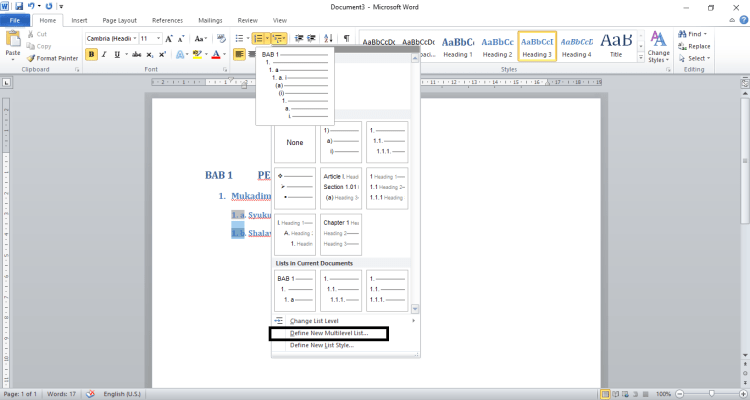Toggle Italic formatting in the ribbon
750x400 pixels.
(x=105, y=54)
